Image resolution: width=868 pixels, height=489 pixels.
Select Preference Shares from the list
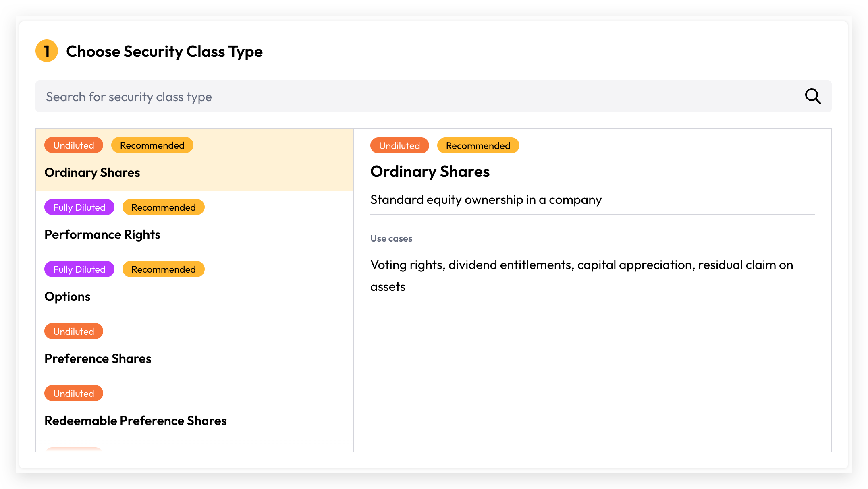tap(195, 346)
